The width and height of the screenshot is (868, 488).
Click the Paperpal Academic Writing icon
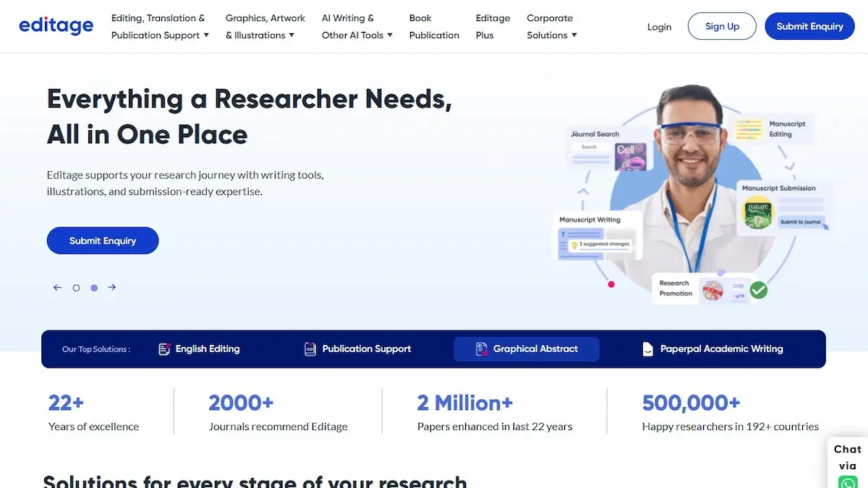[648, 348]
